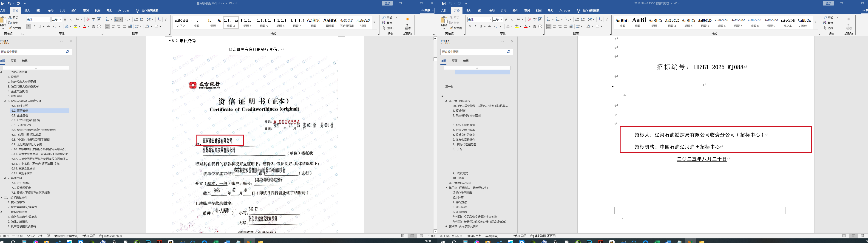Save the 2SJRNA~8.DOC document in right window
The width and height of the screenshot is (868, 243).
point(444,3)
